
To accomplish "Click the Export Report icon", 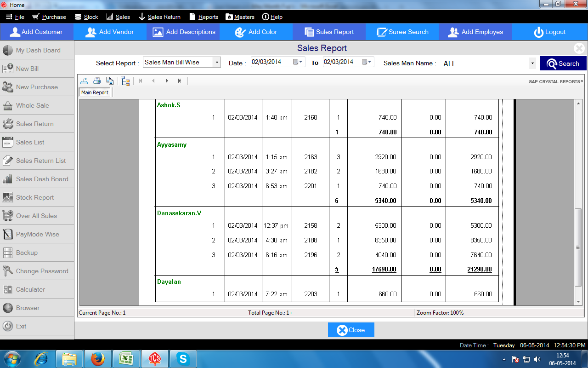I will (84, 81).
